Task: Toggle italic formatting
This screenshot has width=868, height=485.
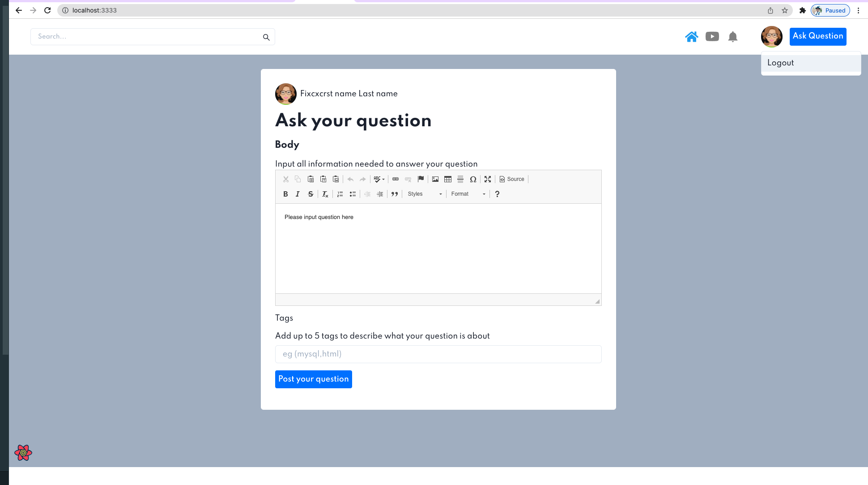Action: [x=298, y=194]
